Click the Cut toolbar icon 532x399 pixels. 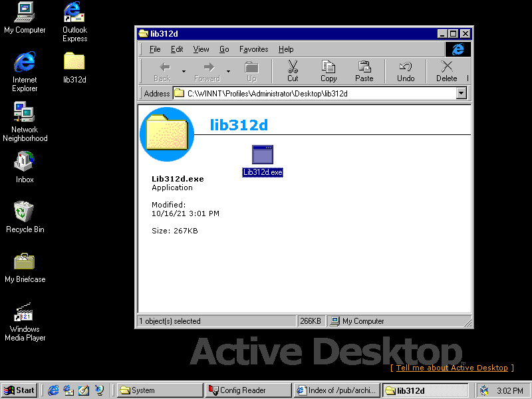coord(293,70)
